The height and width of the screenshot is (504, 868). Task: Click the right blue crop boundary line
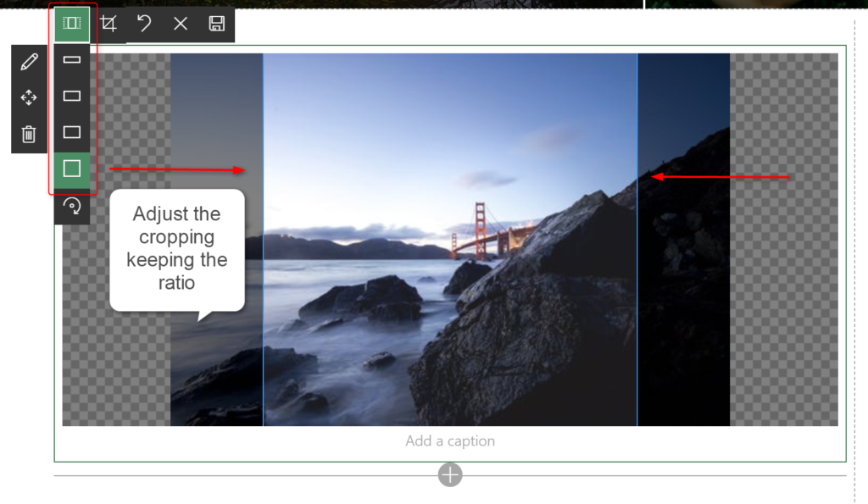click(x=637, y=240)
